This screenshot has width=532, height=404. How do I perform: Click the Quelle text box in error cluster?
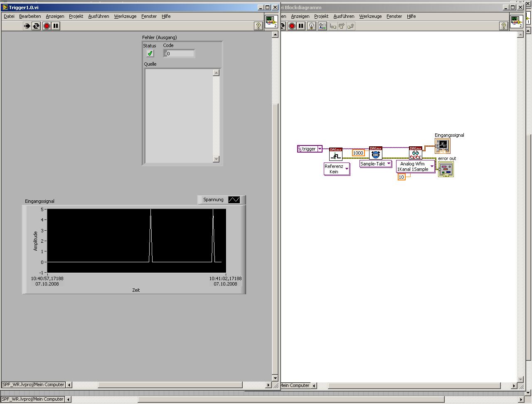(x=179, y=116)
